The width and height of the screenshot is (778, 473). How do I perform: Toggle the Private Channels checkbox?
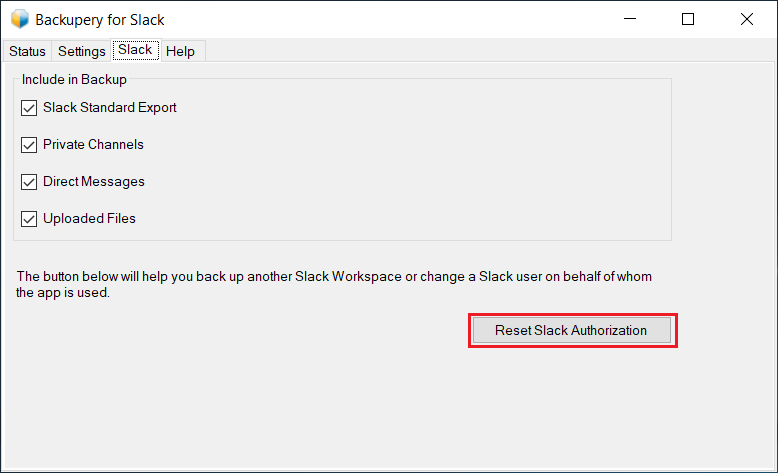pos(29,145)
